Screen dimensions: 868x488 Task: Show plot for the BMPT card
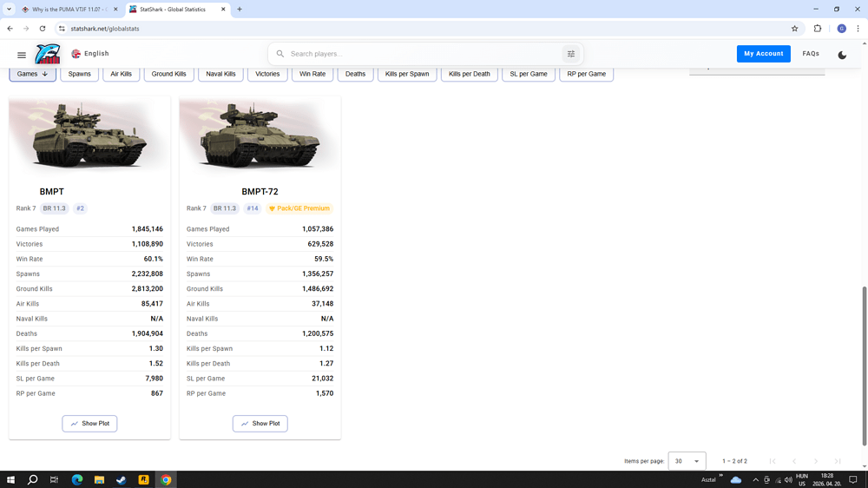tap(89, 423)
